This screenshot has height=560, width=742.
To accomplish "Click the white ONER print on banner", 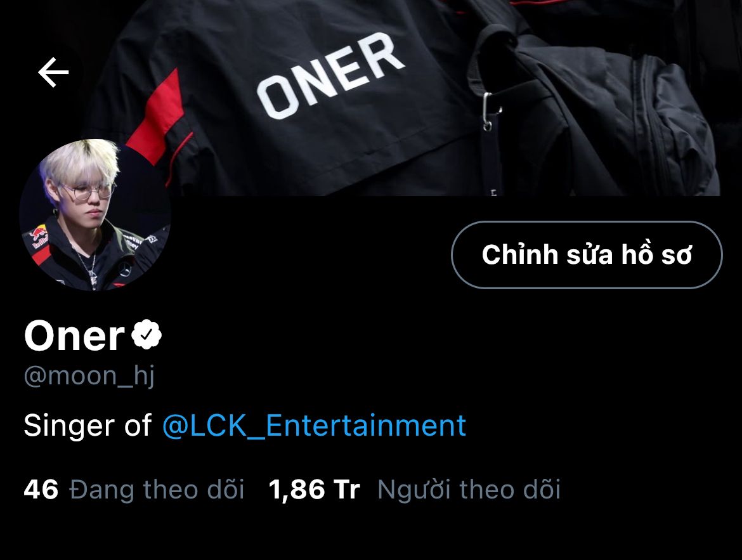I will pos(330,75).
